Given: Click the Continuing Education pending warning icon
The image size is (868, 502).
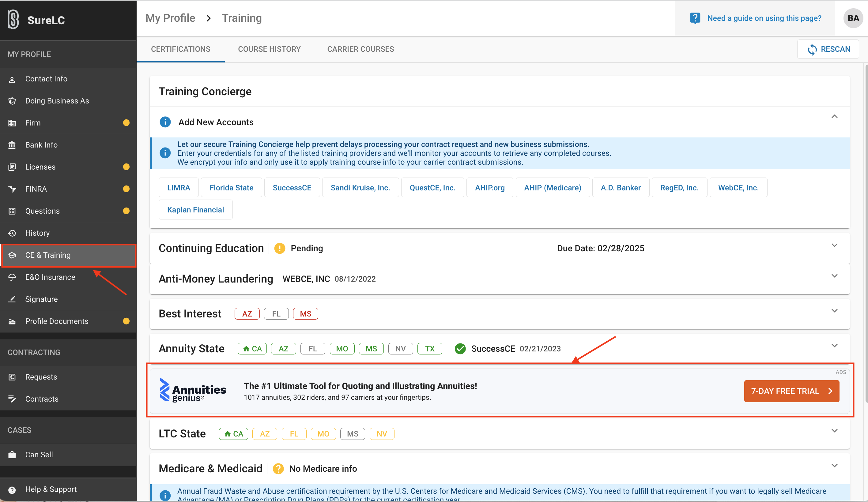Looking at the screenshot, I should click(280, 248).
